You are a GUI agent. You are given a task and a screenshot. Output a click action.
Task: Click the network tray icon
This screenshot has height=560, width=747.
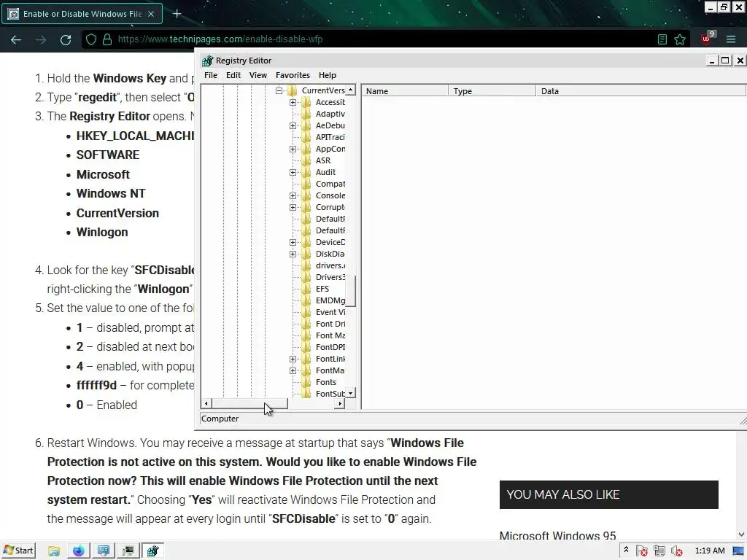pyautogui.click(x=659, y=551)
